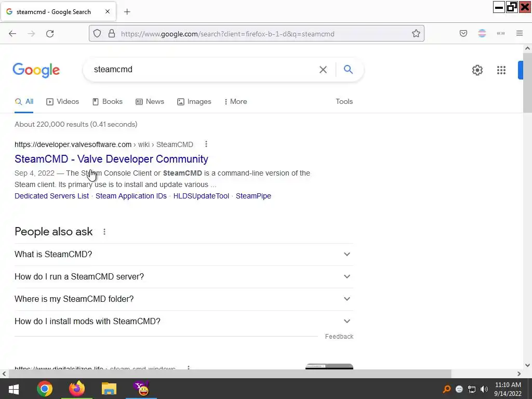Open the Save to Pocket icon

point(463,33)
